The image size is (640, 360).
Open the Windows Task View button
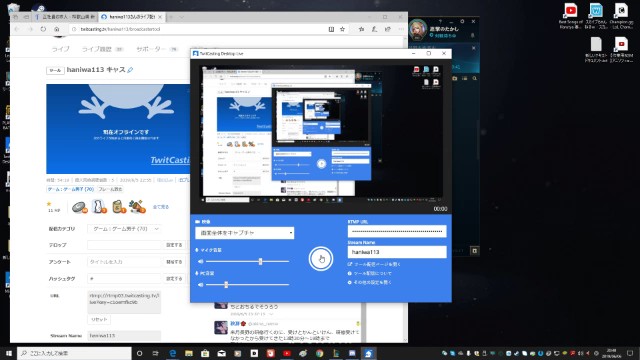tap(156, 353)
